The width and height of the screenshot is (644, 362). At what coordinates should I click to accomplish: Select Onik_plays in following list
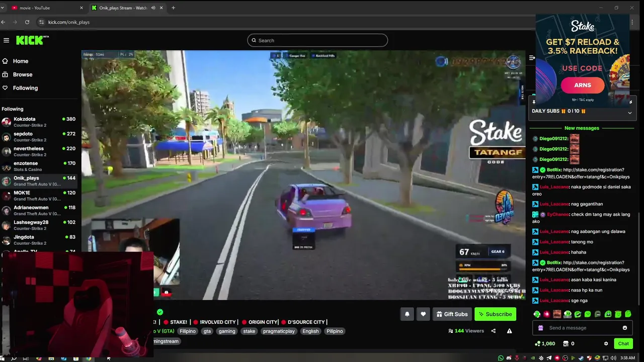[39, 181]
